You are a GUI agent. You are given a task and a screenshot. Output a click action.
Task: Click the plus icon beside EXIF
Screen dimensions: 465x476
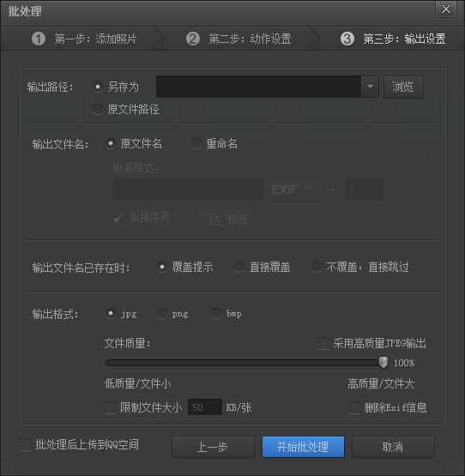(333, 190)
